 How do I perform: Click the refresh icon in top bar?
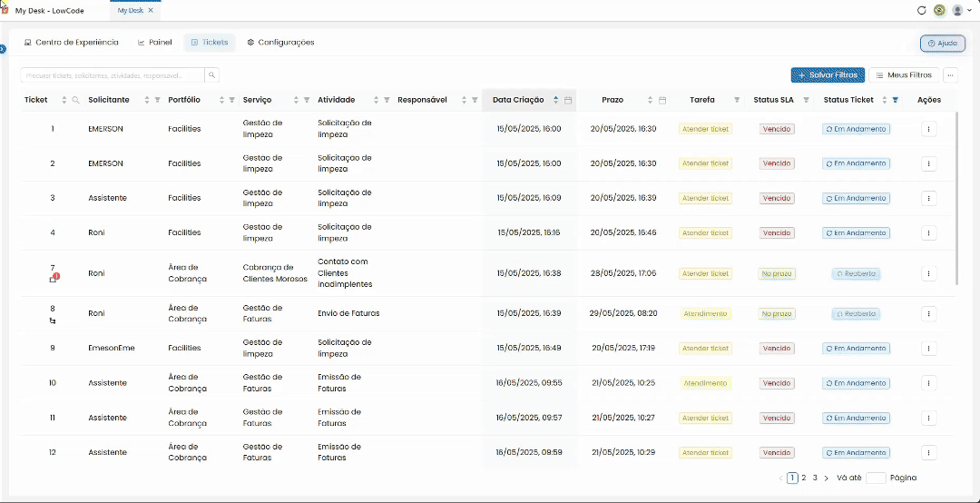pos(921,10)
